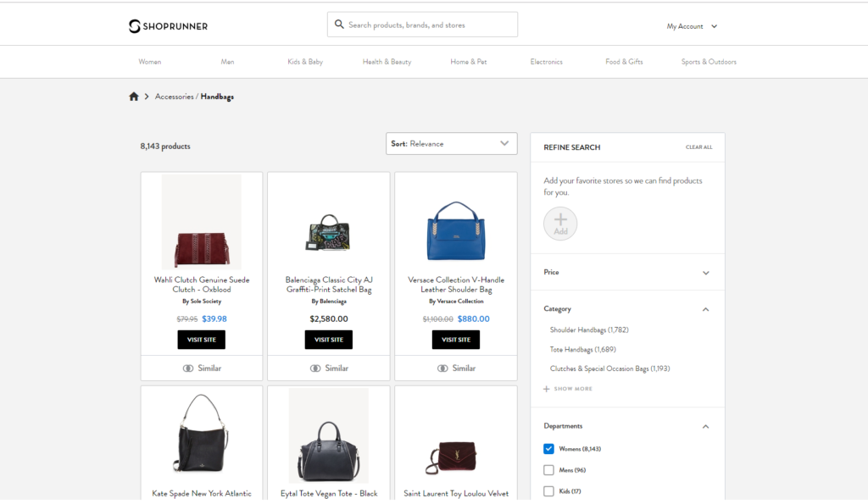
Task: Open My Account dropdown
Action: click(692, 26)
